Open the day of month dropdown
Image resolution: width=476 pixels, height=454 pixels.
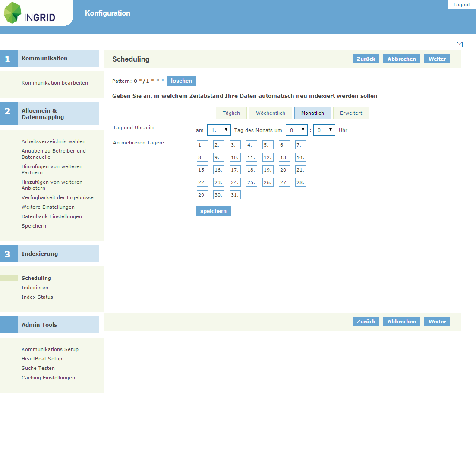[219, 130]
